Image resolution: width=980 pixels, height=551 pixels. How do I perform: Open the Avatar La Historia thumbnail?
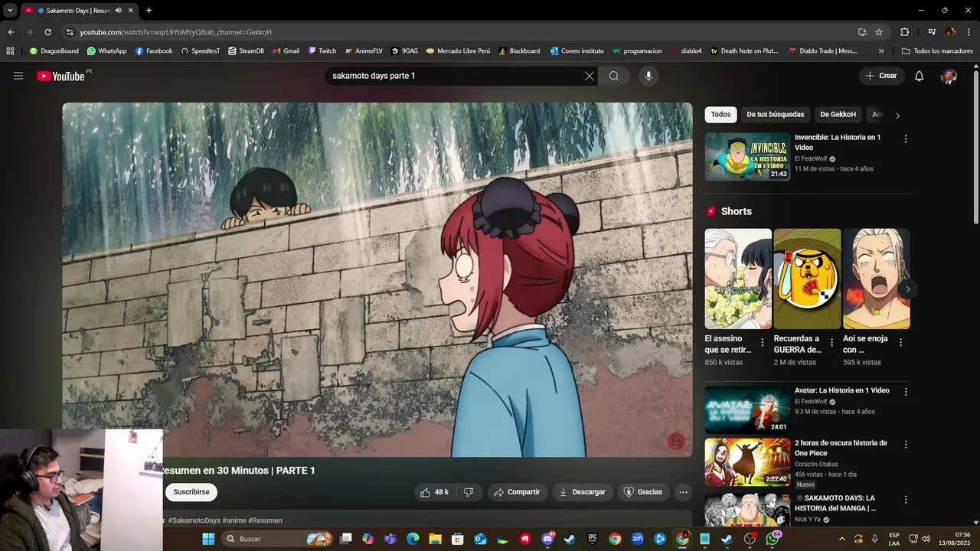747,409
